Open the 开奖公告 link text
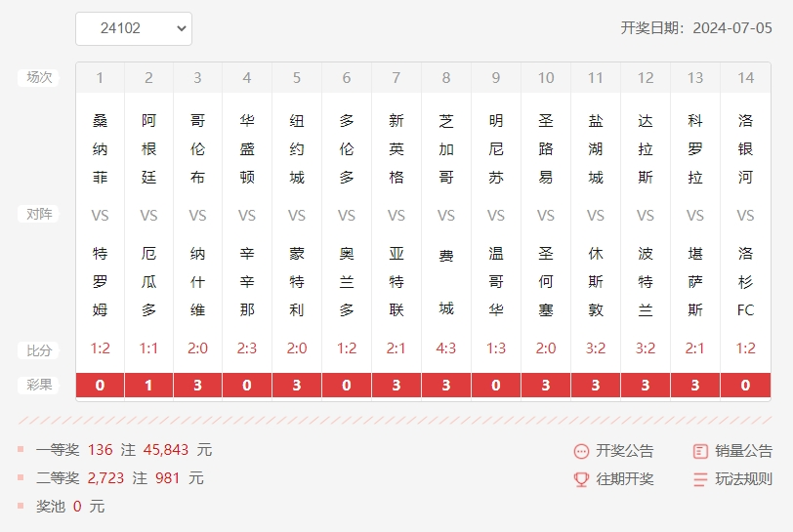793x532 pixels. pyautogui.click(x=625, y=451)
